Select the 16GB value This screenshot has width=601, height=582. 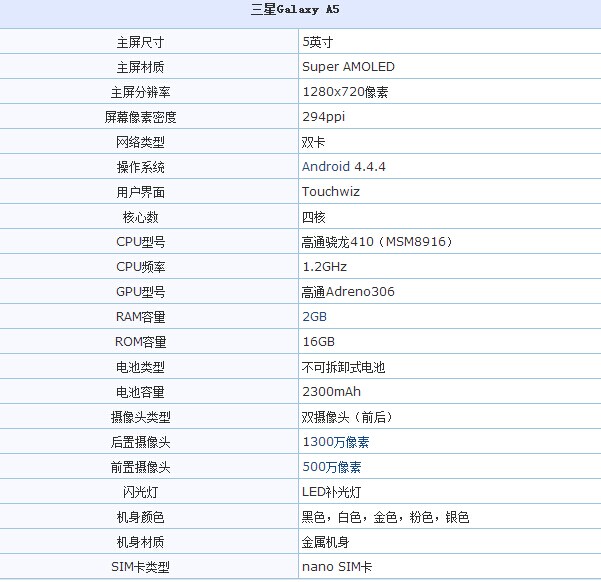pos(318,342)
